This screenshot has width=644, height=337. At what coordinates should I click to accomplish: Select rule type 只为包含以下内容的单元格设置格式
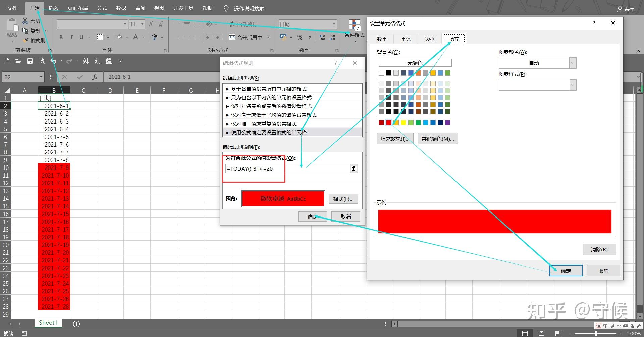(292, 97)
